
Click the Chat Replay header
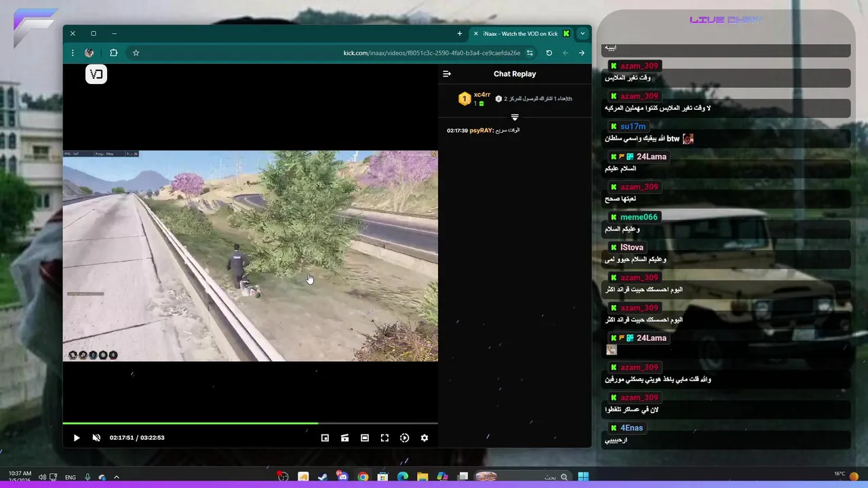(515, 74)
